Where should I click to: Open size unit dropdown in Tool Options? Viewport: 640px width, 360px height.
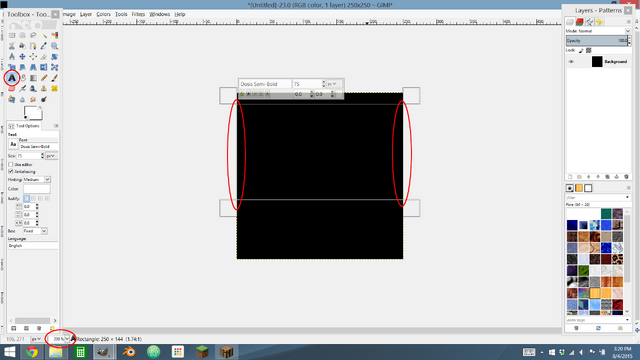pos(51,156)
